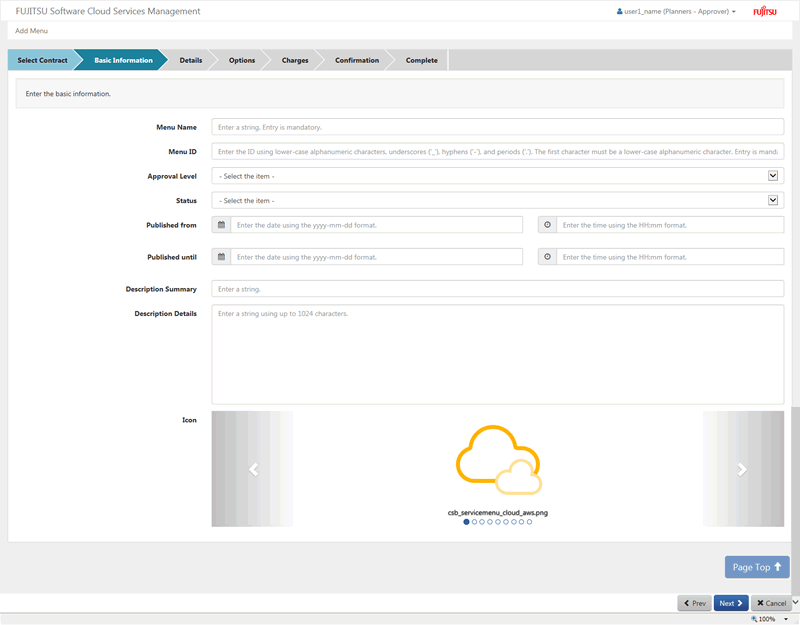
Task: Click the Published until date field
Action: tap(377, 257)
